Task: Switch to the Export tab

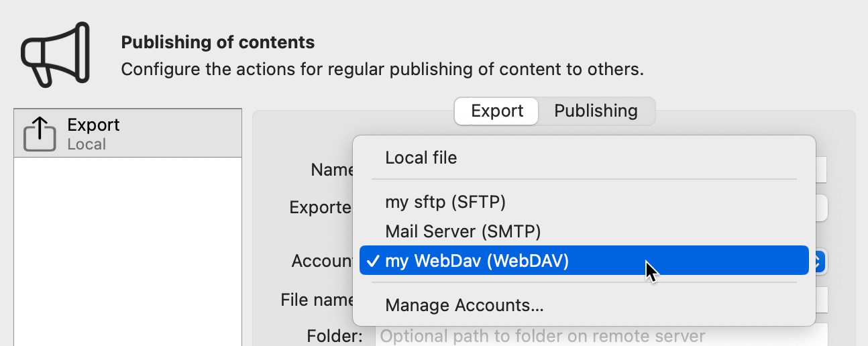Action: click(x=496, y=111)
